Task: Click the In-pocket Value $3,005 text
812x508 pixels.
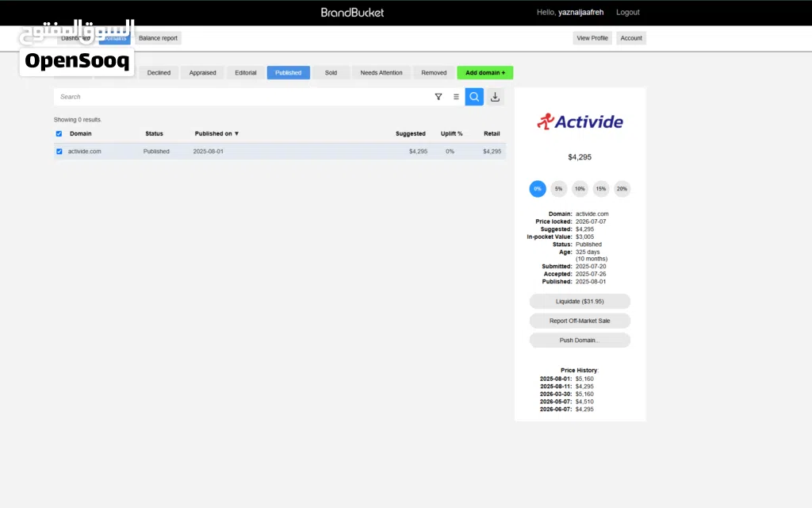Action: [584, 237]
